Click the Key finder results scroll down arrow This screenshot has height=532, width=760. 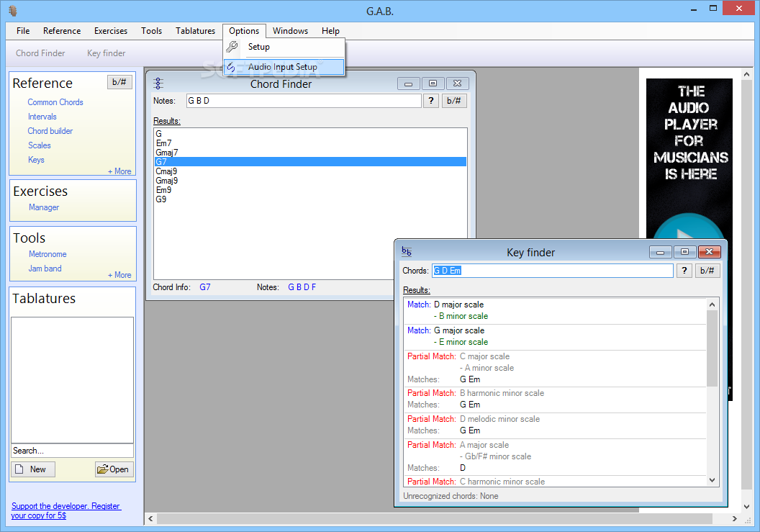click(x=712, y=480)
